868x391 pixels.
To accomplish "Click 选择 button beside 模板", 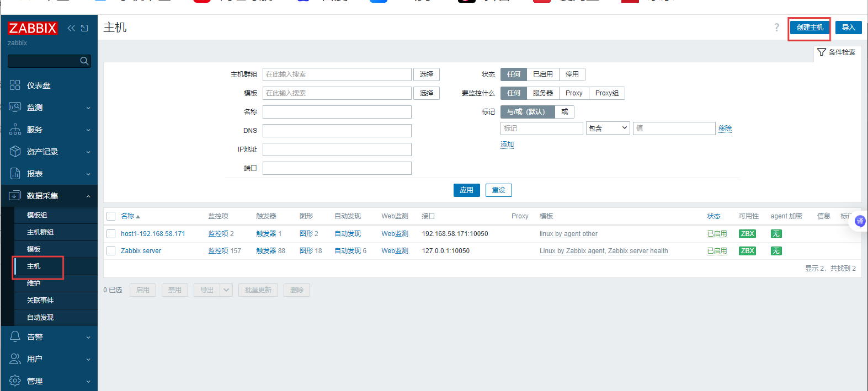I will 427,93.
